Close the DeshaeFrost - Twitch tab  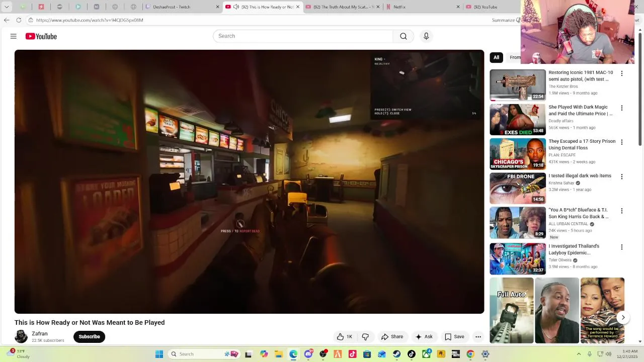point(218,7)
